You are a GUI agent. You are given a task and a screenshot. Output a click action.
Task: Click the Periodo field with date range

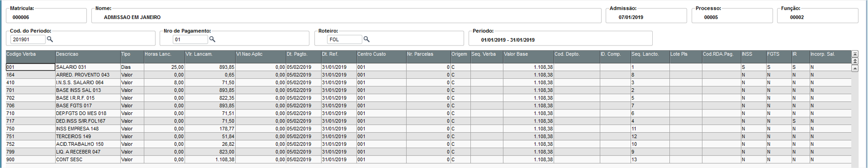[560, 38]
